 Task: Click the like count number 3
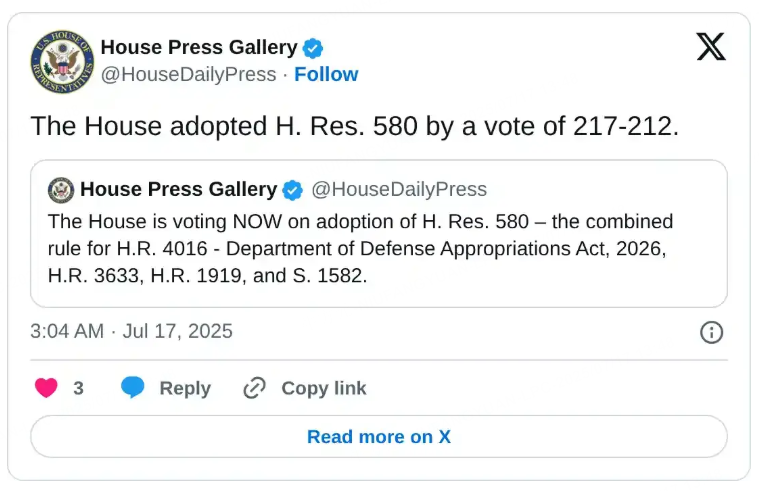point(78,388)
